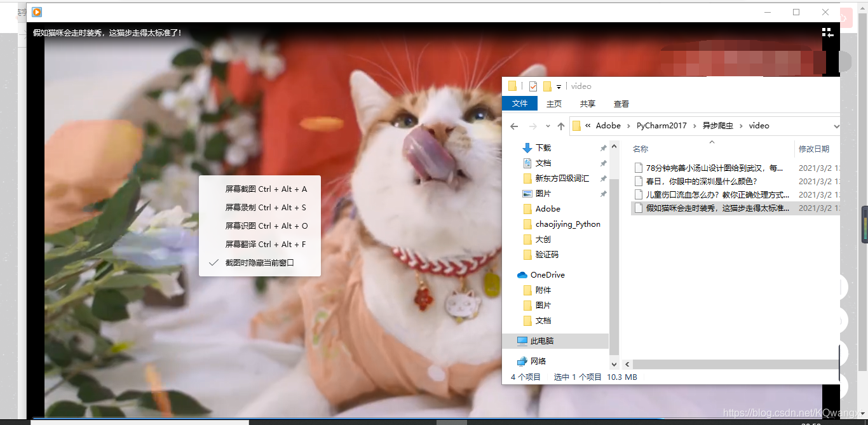
Task: Select file 儿童伤口流血怎么办？
Action: [717, 194]
